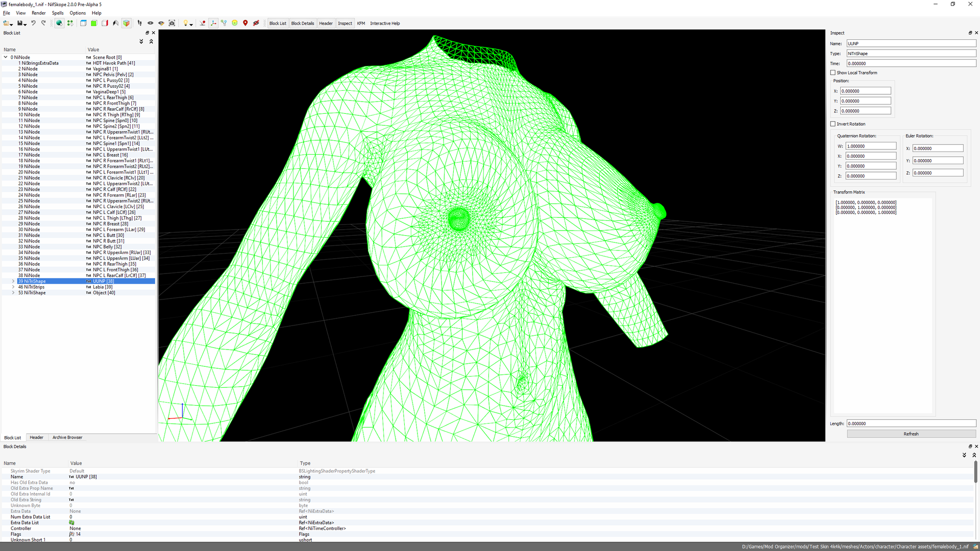Click the Position X input field
The width and height of the screenshot is (980, 551).
coord(865,91)
